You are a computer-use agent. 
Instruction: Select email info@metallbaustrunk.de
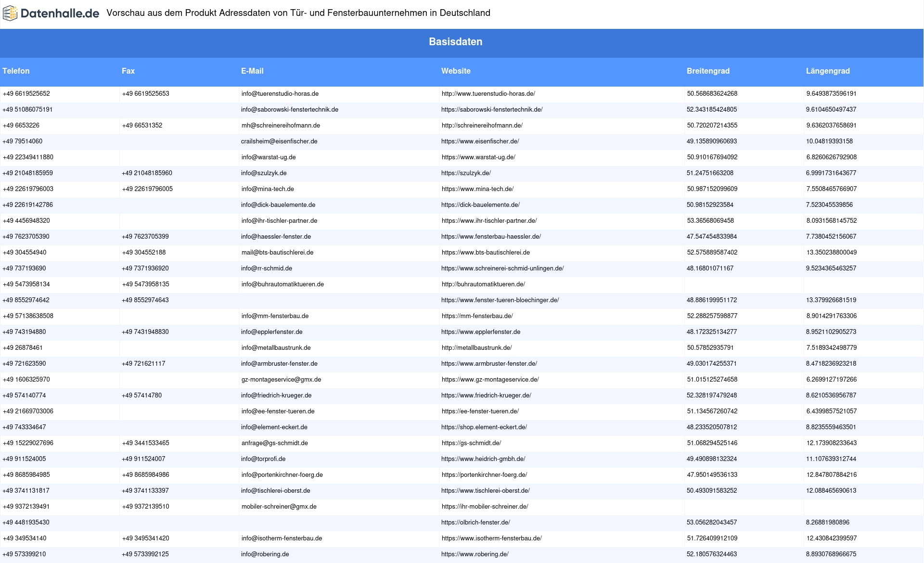point(276,348)
